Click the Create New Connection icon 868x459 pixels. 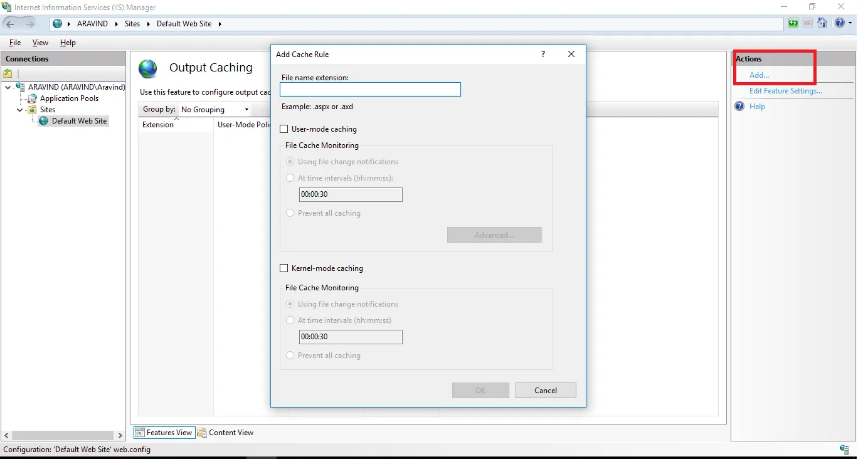click(8, 73)
